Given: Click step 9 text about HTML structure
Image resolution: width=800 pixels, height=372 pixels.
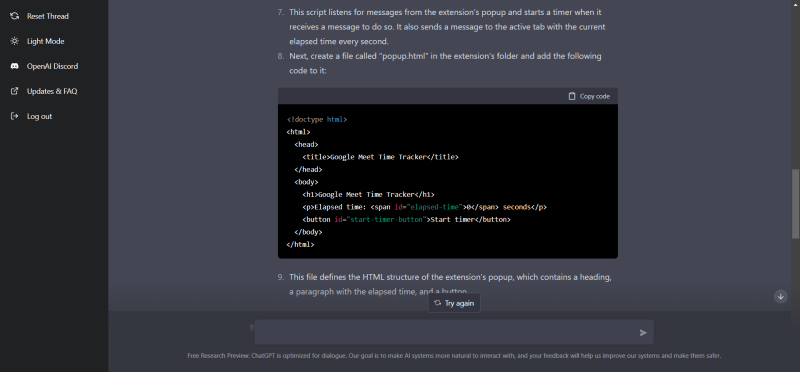Looking at the screenshot, I should point(450,284).
